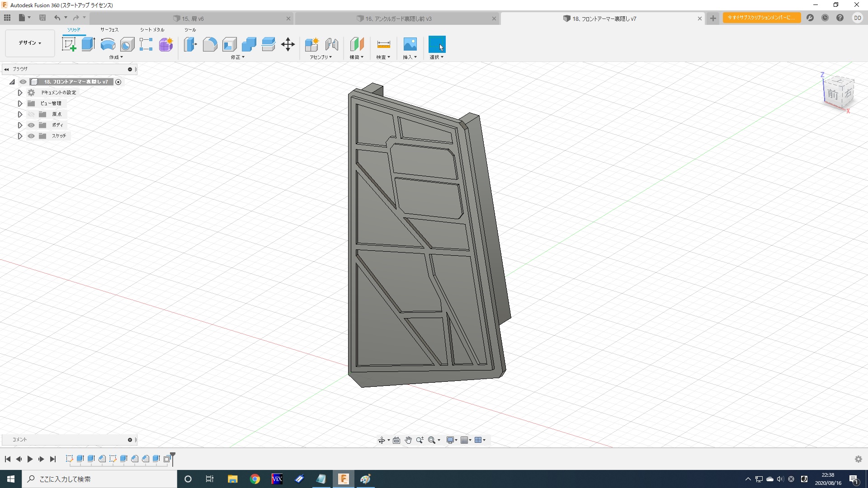Click the Combine tool icon
The width and height of the screenshot is (868, 488).
pos(249,44)
